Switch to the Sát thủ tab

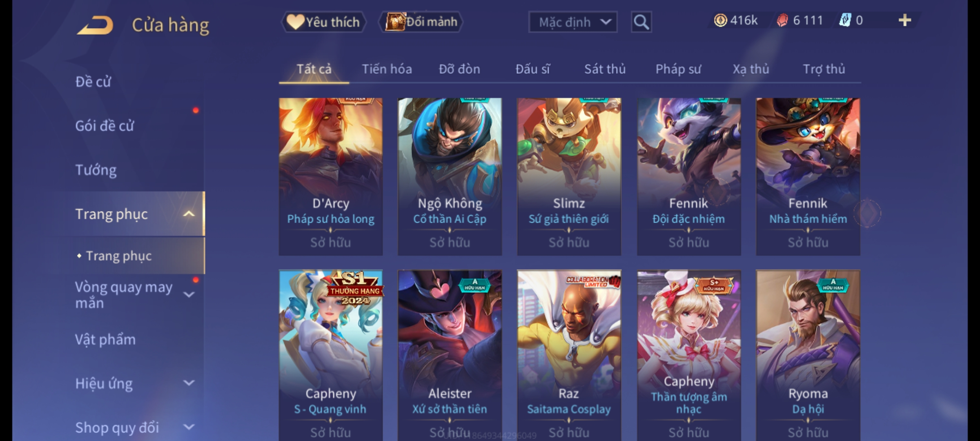click(x=605, y=69)
